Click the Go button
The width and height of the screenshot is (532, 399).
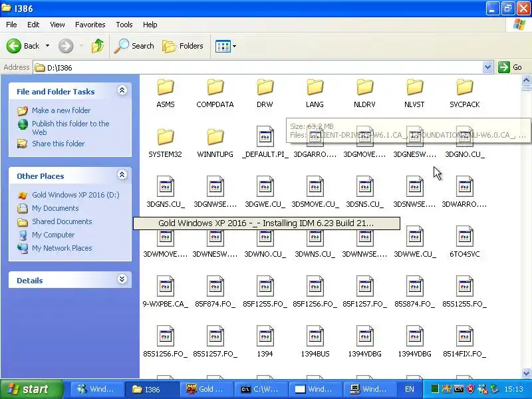click(510, 67)
